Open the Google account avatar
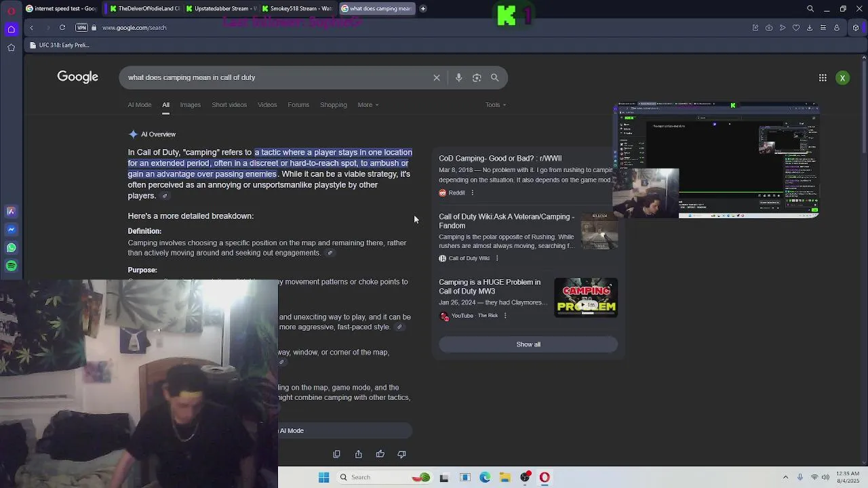This screenshot has height=488, width=868. tap(842, 78)
